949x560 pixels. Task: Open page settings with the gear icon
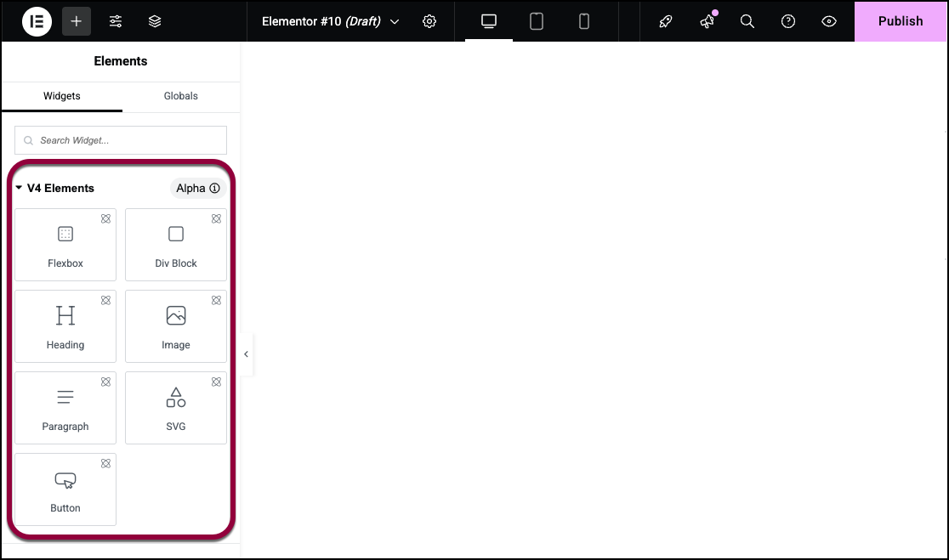(429, 21)
